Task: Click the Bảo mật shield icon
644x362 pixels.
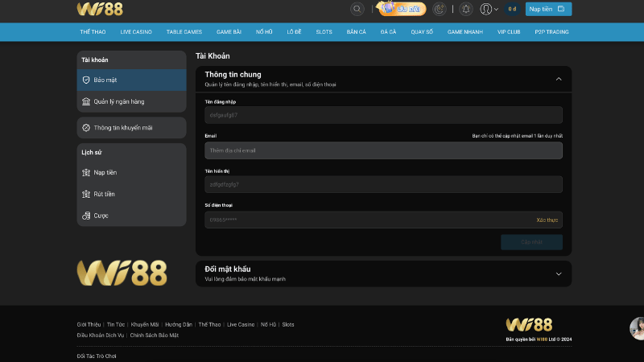Action: 86,80
